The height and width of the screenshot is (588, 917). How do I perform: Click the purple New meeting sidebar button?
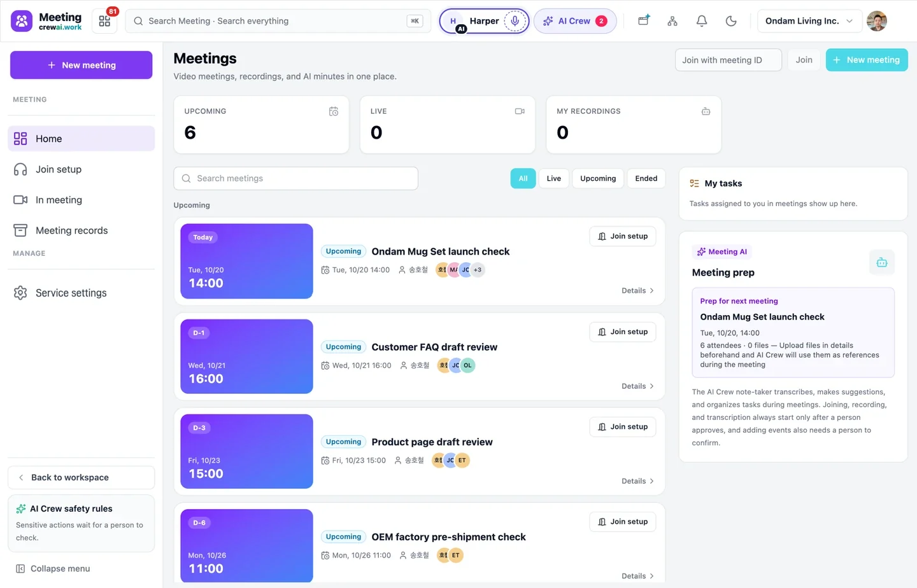[82, 65]
